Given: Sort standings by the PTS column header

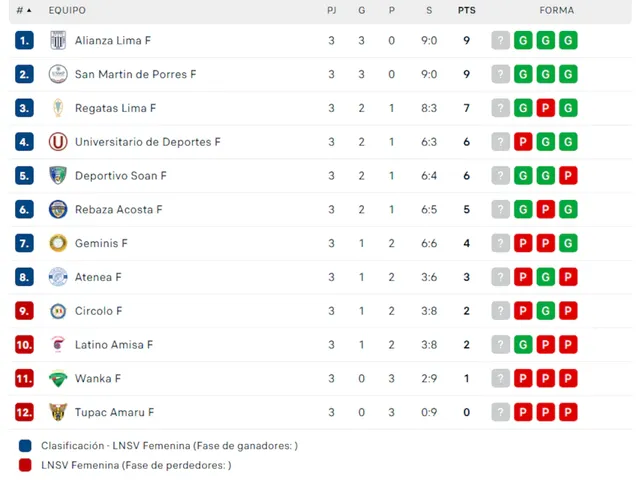Looking at the screenshot, I should [x=467, y=11].
